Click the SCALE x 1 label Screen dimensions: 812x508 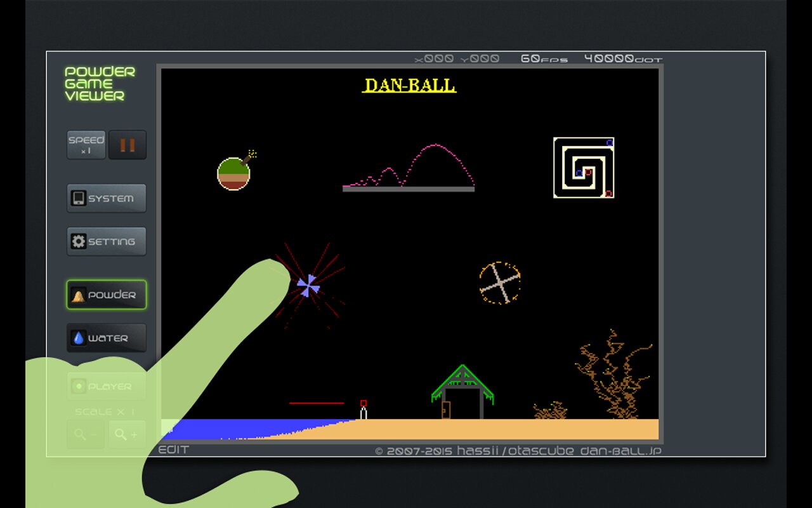(x=105, y=411)
